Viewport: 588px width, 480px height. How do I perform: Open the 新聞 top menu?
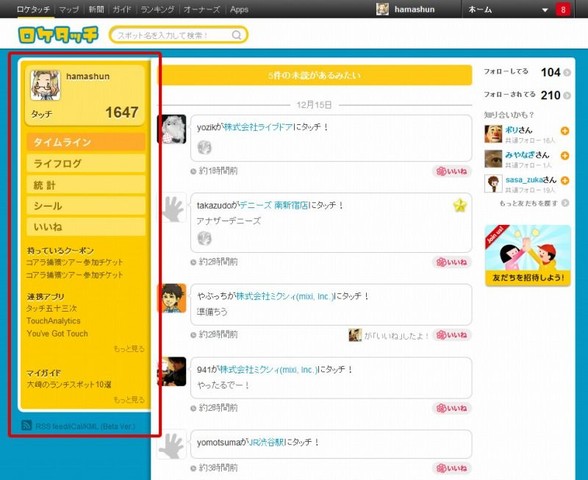click(96, 9)
